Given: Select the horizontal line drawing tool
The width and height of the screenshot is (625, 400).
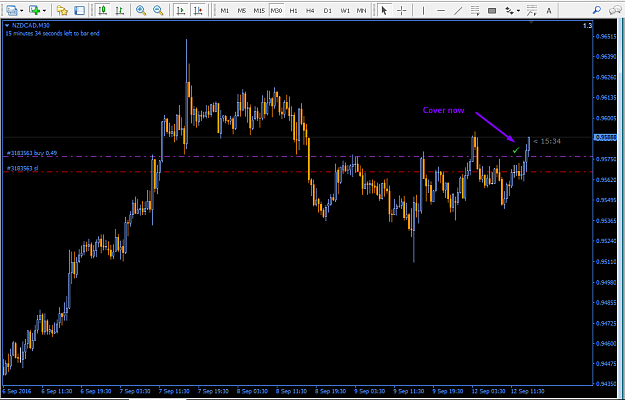Looking at the screenshot, I should 441,10.
